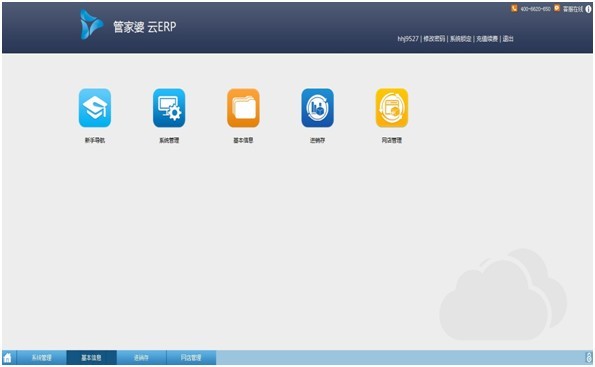Click the 系统管理 label under icon
The image size is (595, 367).
coord(169,140)
